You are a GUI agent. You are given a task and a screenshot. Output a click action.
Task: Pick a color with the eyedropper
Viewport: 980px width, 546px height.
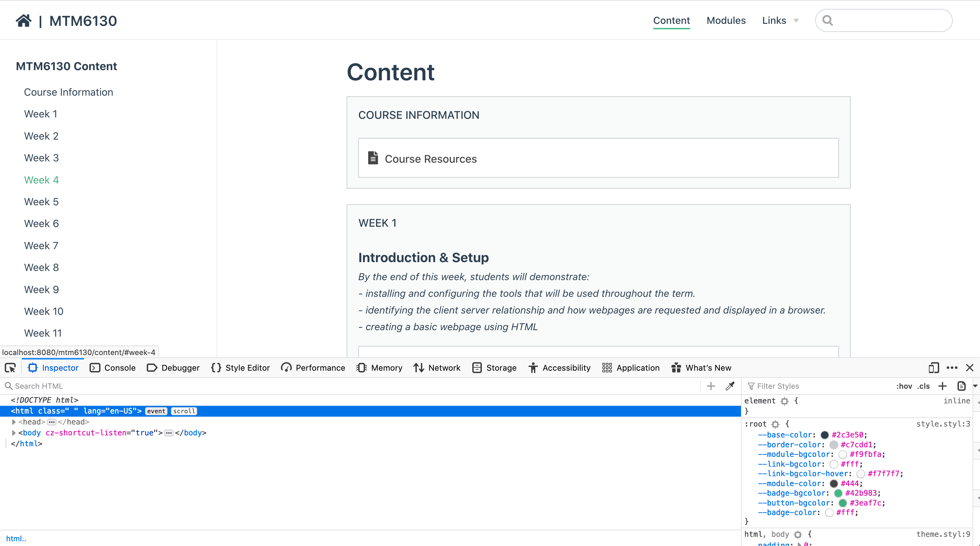pos(730,386)
